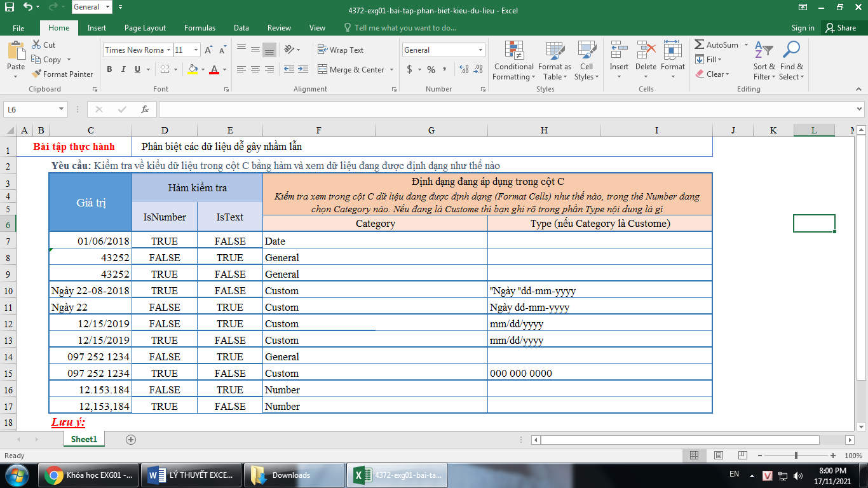Open the Formulas ribbon tab
This screenshot has width=868, height=488.
(200, 28)
